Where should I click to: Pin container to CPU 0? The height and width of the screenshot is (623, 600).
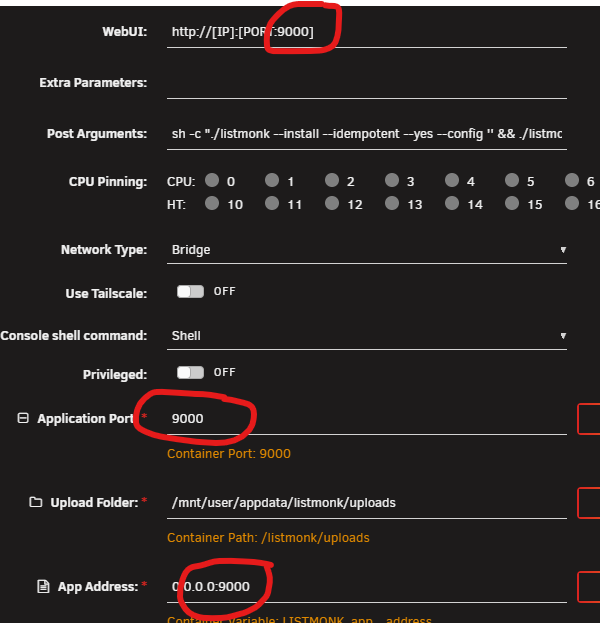212,180
